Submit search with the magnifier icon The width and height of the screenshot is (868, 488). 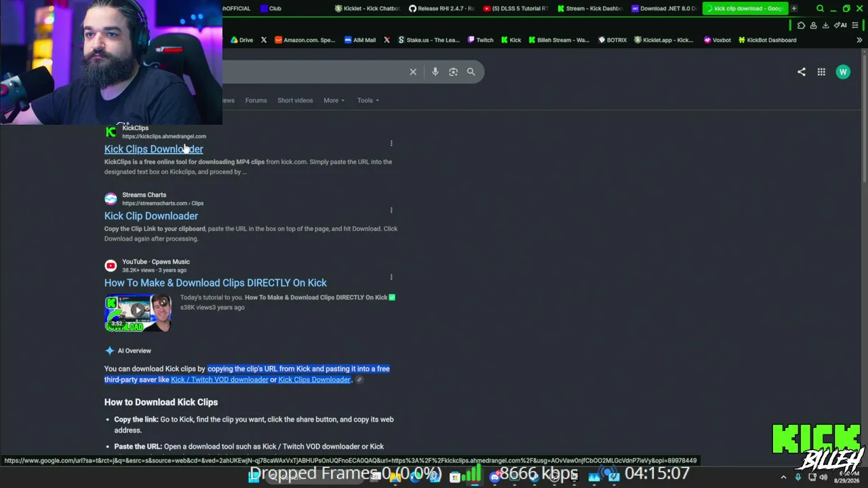pyautogui.click(x=471, y=72)
